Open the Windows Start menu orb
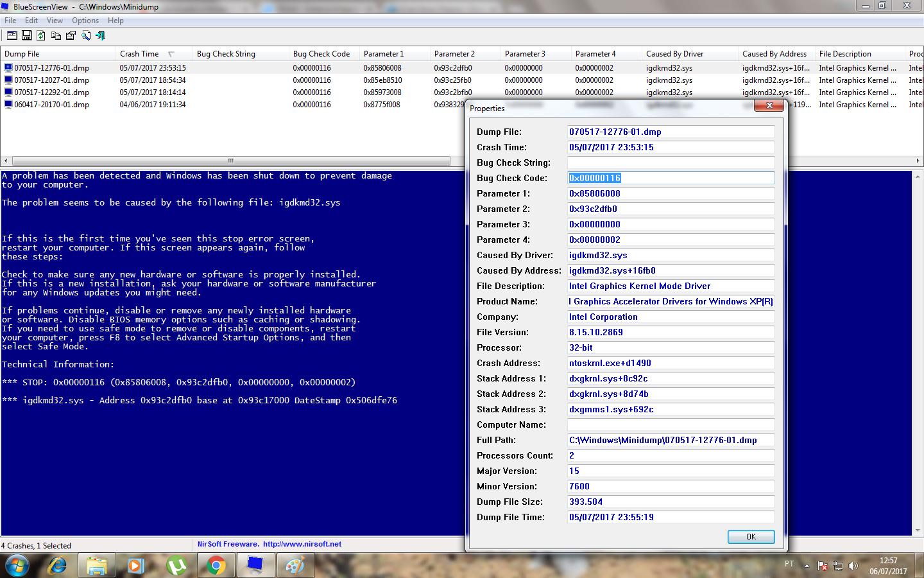The height and width of the screenshot is (578, 924). click(17, 566)
